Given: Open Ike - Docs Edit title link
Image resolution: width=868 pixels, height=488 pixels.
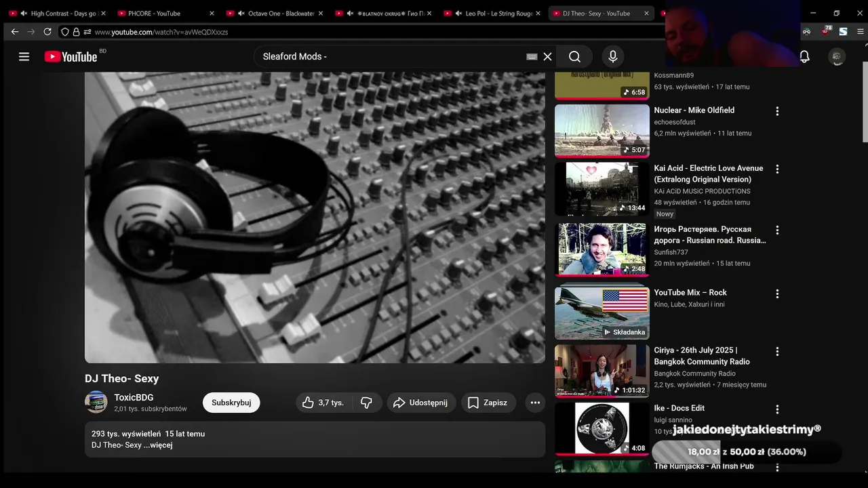Looking at the screenshot, I should coord(679,408).
